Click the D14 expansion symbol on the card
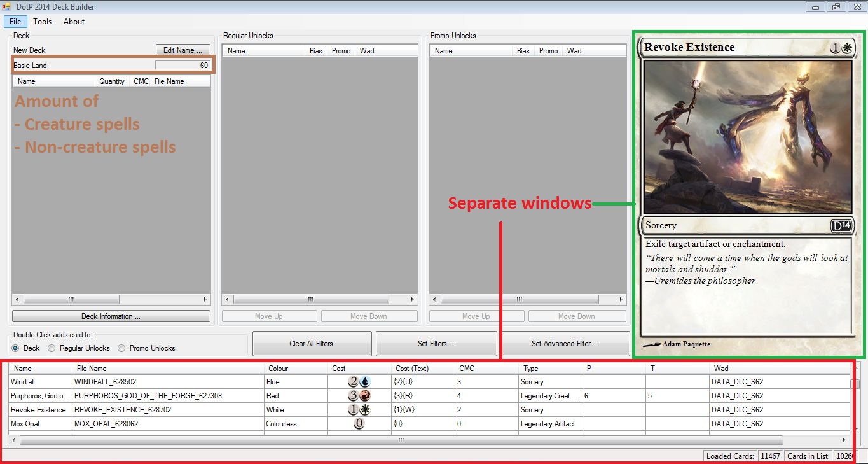 841,226
